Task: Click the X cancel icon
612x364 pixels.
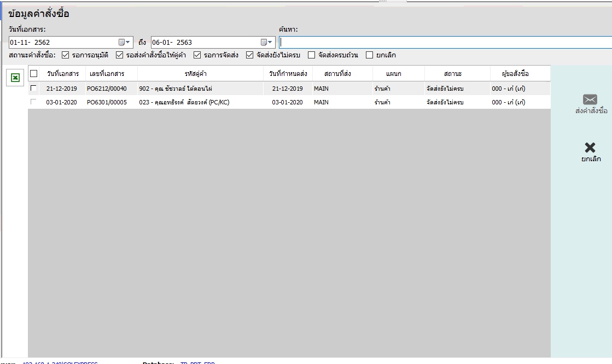Action: (x=590, y=148)
